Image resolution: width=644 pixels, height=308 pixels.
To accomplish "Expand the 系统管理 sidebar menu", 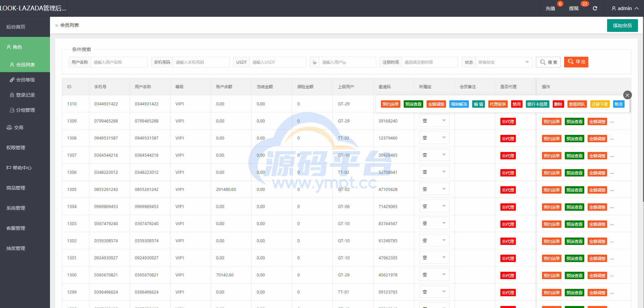I will pyautogui.click(x=25, y=208).
